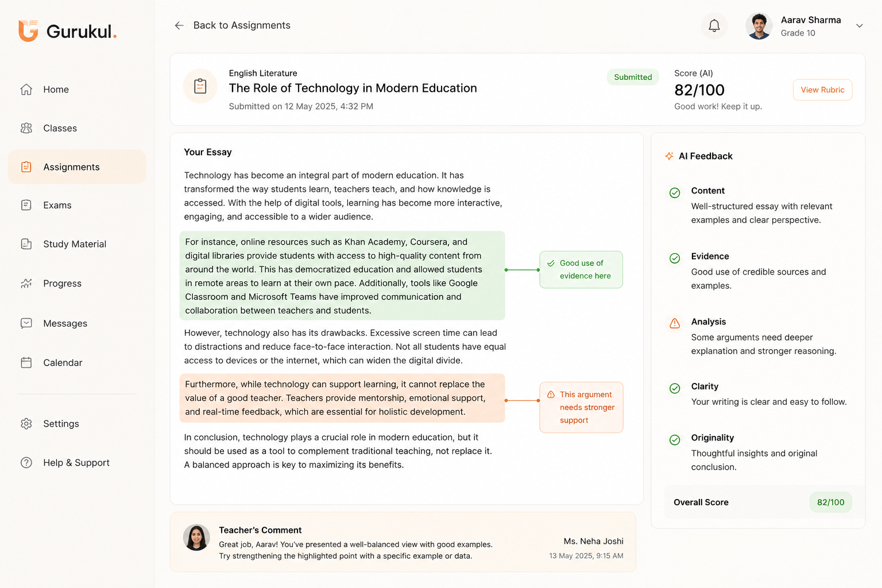
Task: Click the 'Originality' feedback heading
Action: 713,438
